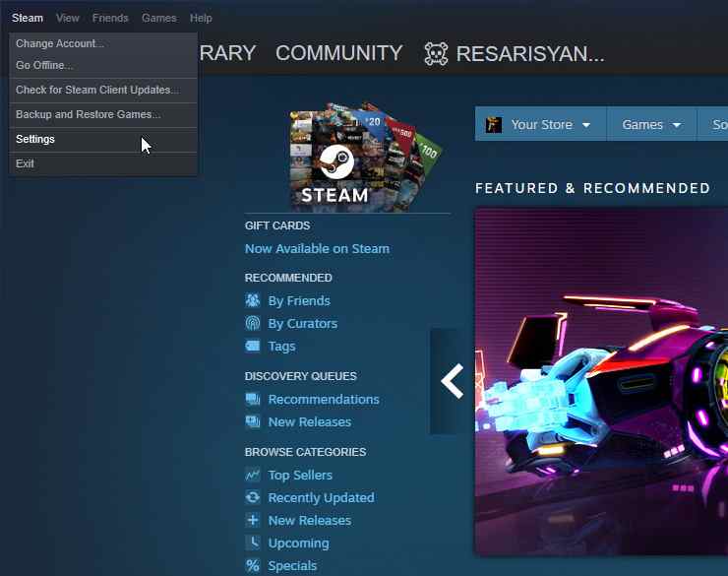
Task: Open the Community tab
Action: click(339, 53)
